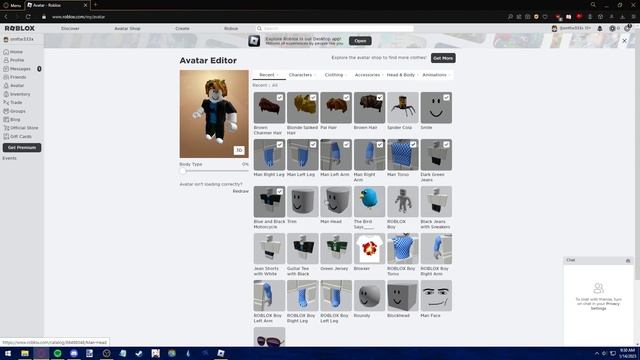
Task: Open the Windows Start menu
Action: [8, 353]
